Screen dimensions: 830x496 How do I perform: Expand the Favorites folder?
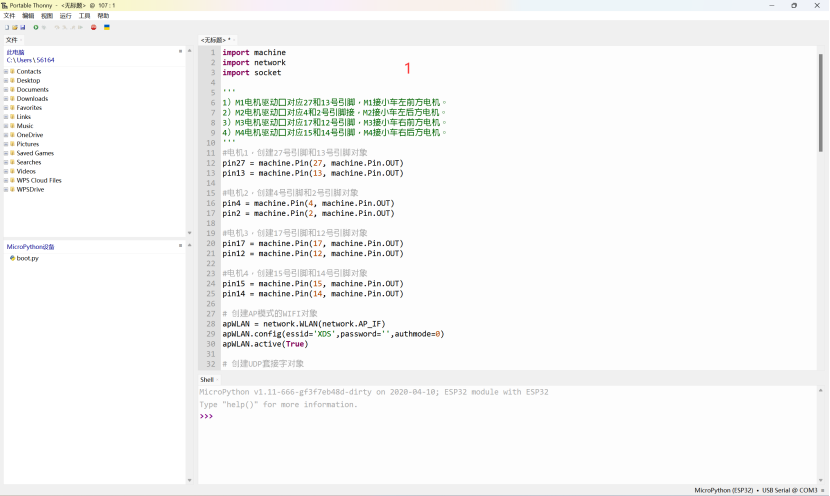6,107
